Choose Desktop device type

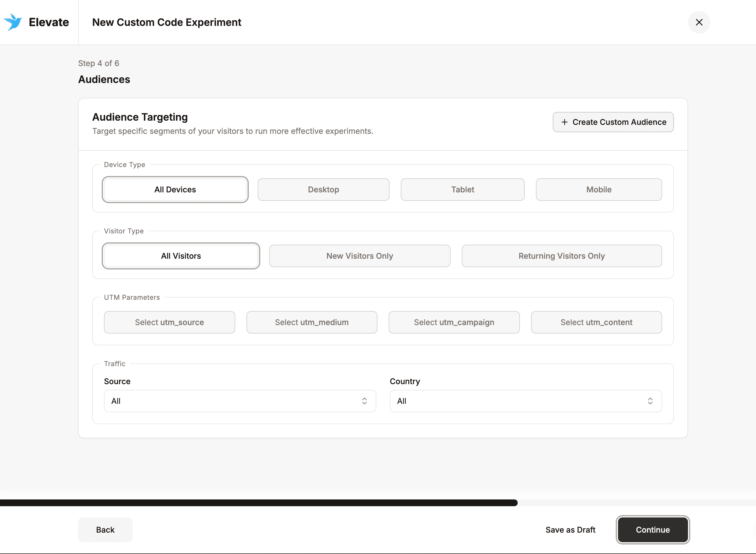323,190
